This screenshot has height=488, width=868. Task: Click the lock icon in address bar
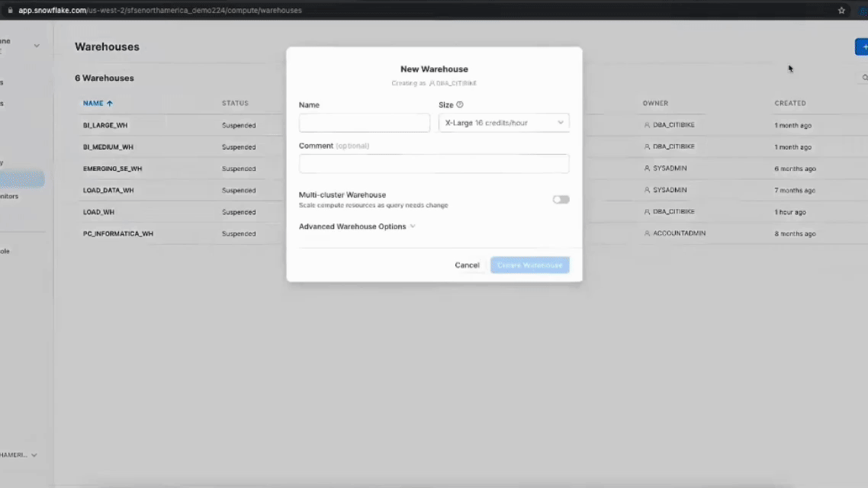click(10, 11)
